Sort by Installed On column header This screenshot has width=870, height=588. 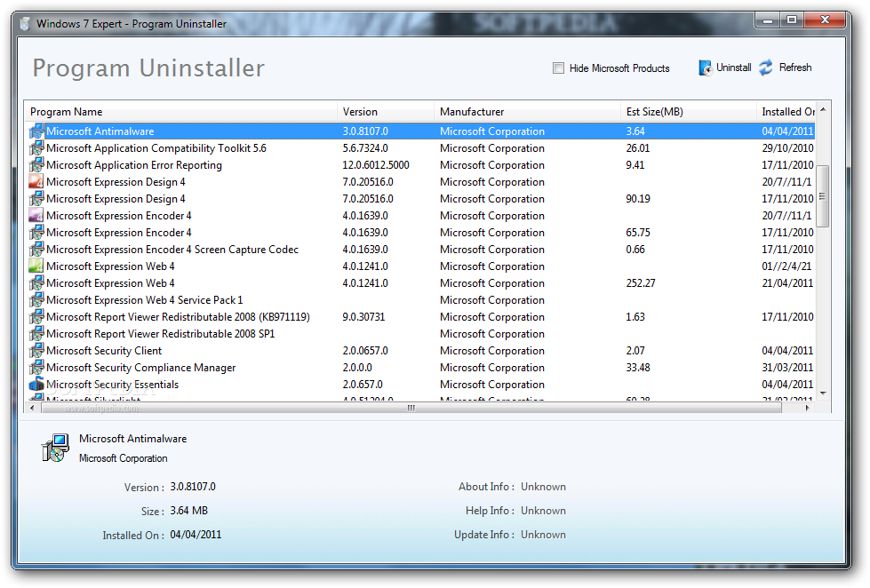tap(786, 112)
